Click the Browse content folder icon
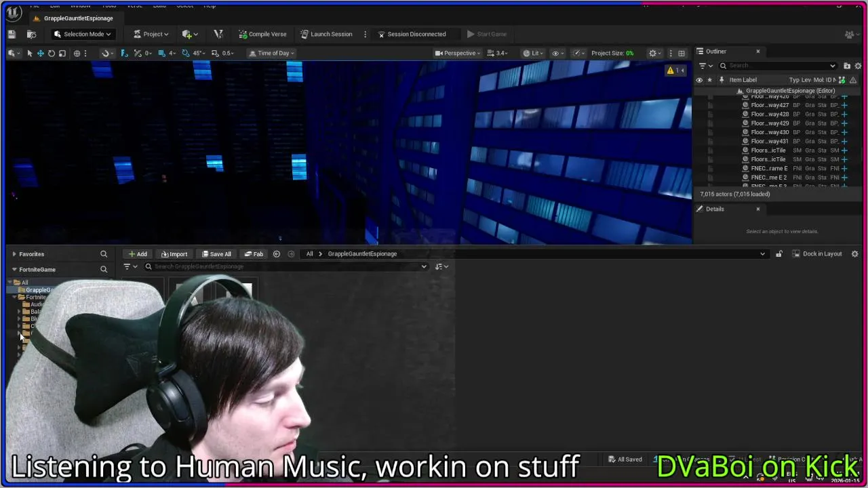This screenshot has height=488, width=868. click(x=31, y=34)
